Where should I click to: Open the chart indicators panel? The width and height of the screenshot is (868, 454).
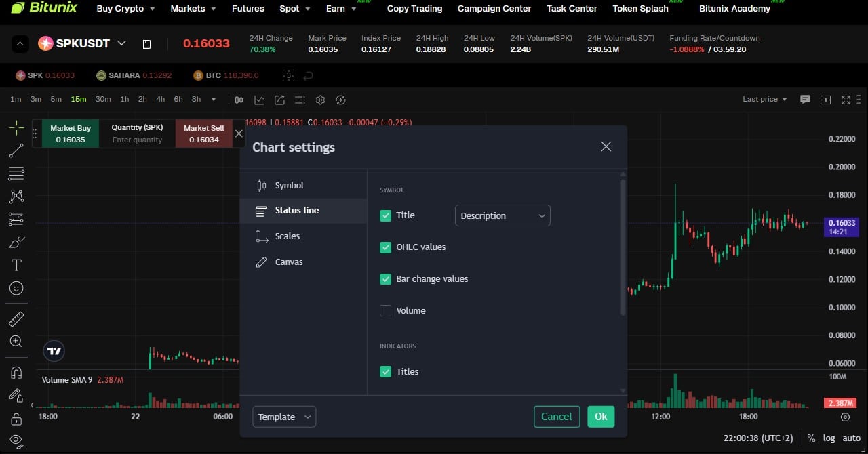click(258, 100)
